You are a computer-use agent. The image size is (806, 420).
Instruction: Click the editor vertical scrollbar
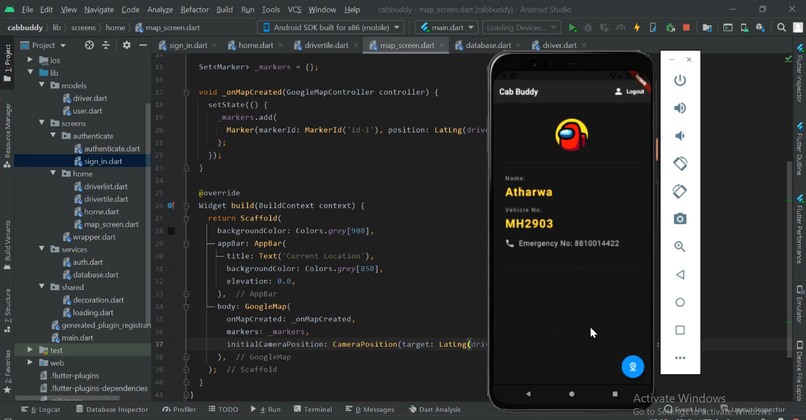coord(789,259)
